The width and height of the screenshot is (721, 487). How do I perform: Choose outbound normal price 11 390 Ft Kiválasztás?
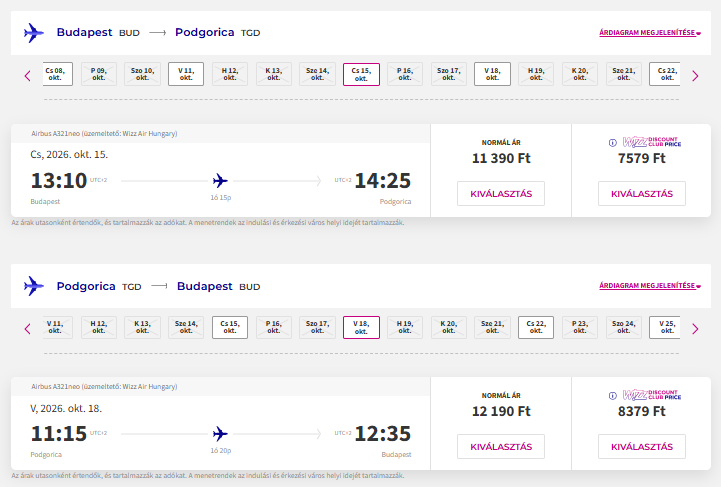coord(501,194)
